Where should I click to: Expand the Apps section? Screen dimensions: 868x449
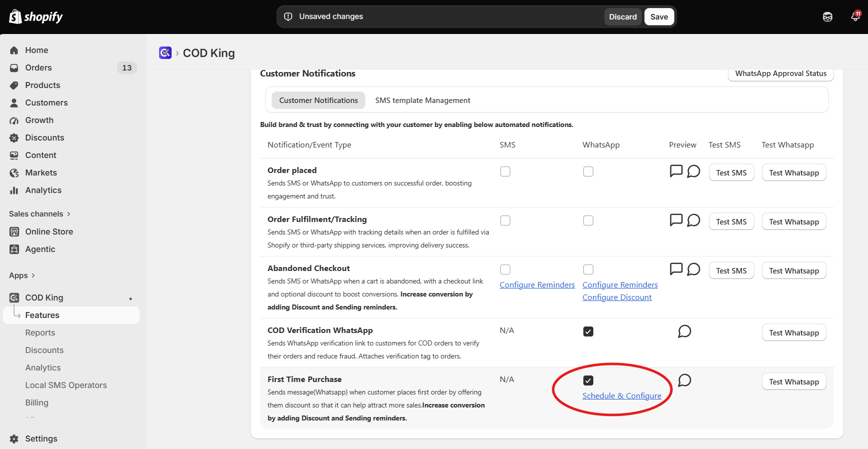(22, 275)
